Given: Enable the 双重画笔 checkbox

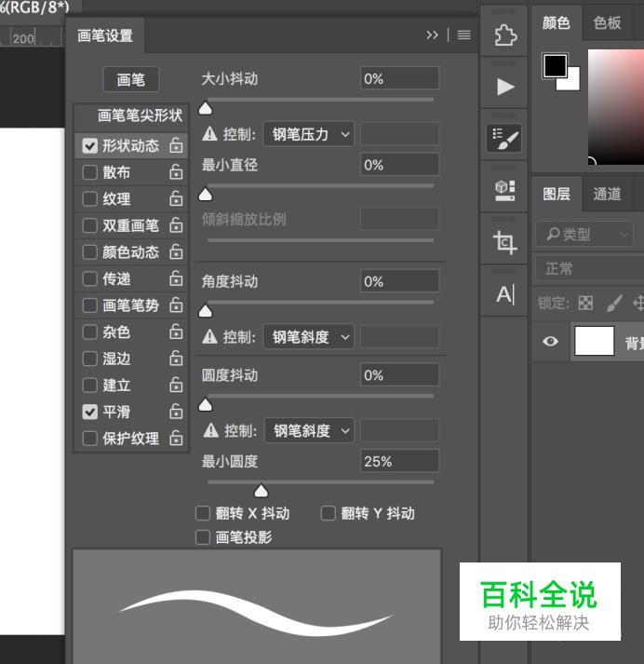Looking at the screenshot, I should pyautogui.click(x=89, y=225).
